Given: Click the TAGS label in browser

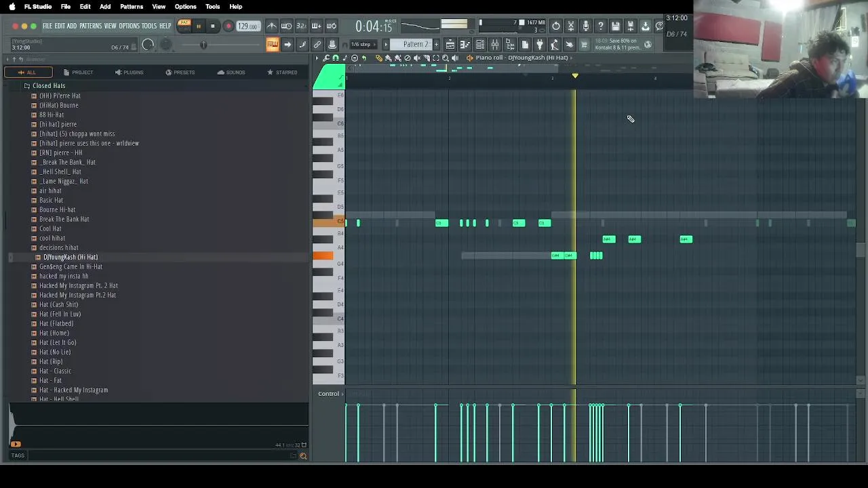Looking at the screenshot, I should [x=18, y=455].
